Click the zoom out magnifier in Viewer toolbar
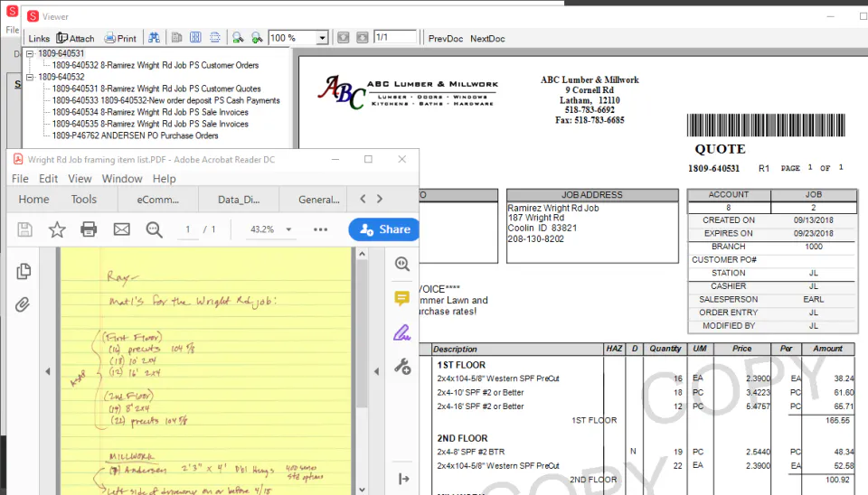The image size is (868, 495). [x=238, y=38]
